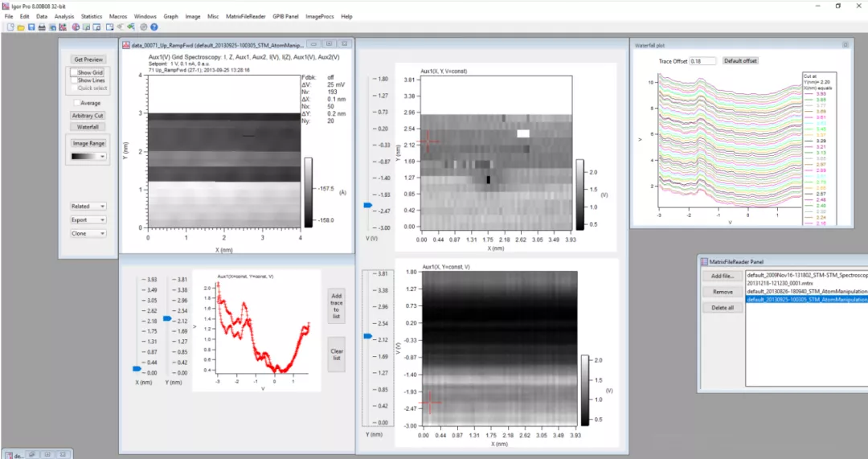
Task: Click the Remove button in MatrixFileReader Panel
Action: [723, 292]
